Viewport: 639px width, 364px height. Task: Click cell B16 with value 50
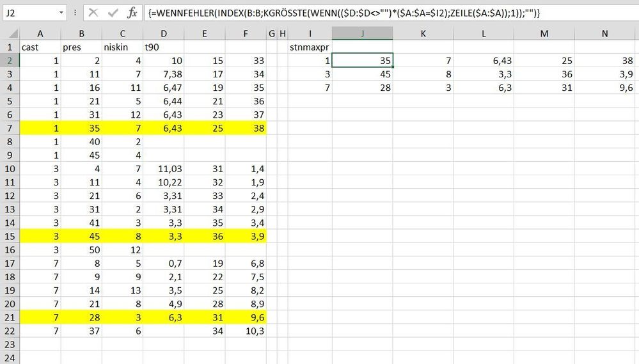click(x=81, y=250)
